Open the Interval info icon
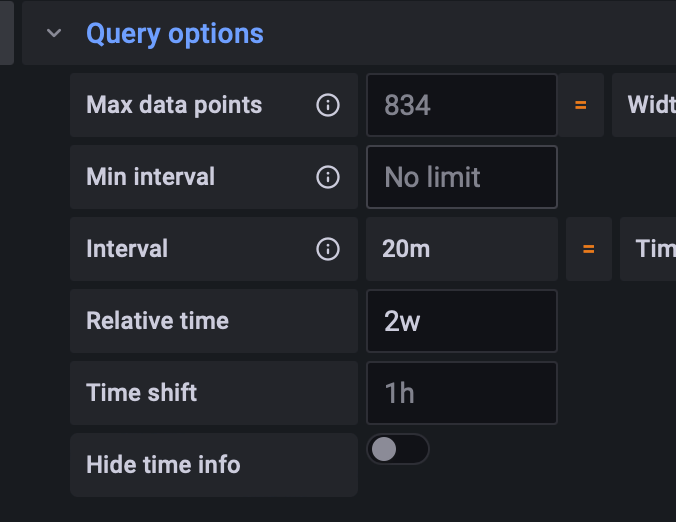 tap(327, 249)
